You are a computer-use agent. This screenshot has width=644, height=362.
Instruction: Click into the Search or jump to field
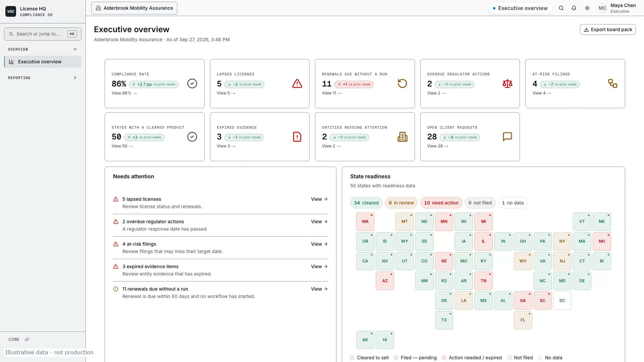[43, 34]
